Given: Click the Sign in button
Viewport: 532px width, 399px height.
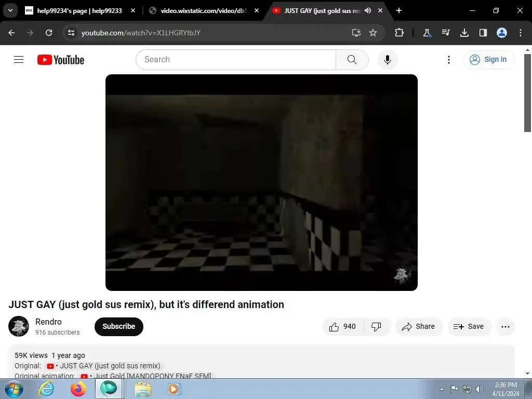Looking at the screenshot, I should (488, 60).
